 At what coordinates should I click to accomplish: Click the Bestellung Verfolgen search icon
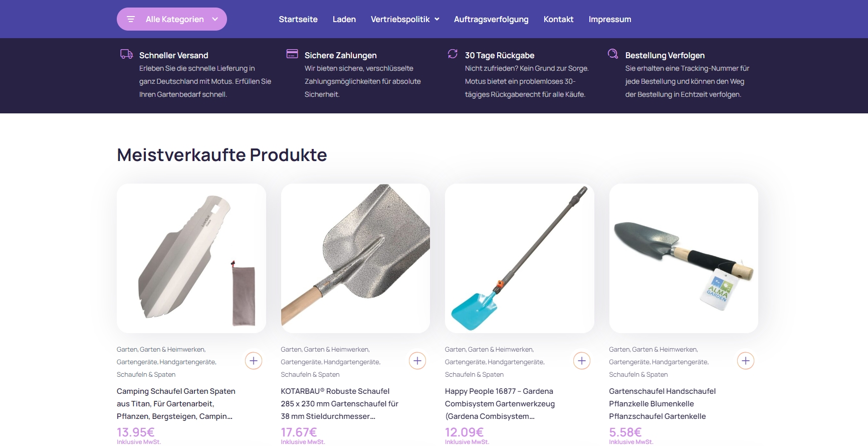coord(613,54)
